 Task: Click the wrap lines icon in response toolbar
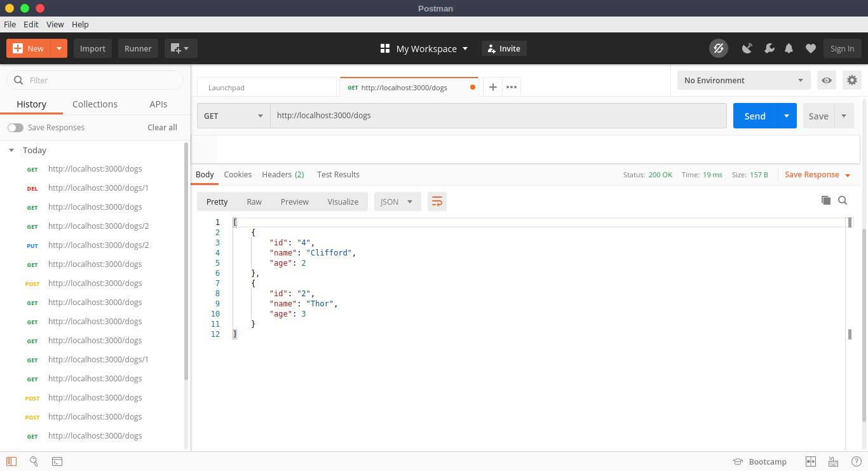(437, 201)
